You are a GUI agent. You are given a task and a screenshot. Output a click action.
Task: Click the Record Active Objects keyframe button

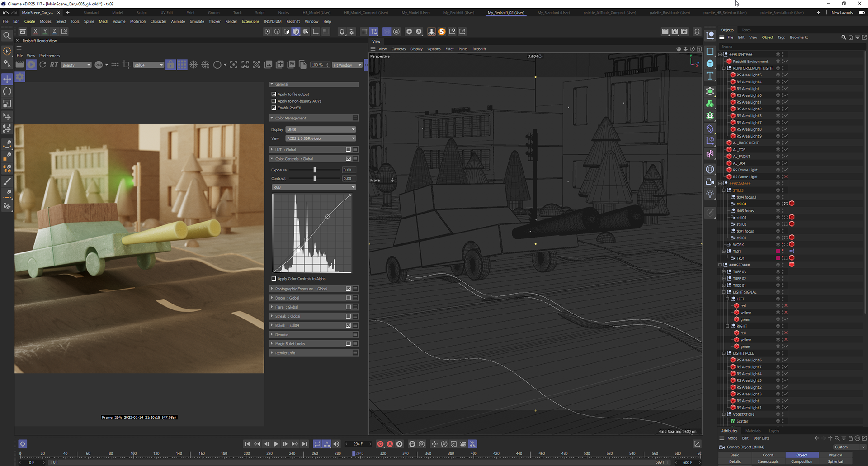(x=380, y=444)
